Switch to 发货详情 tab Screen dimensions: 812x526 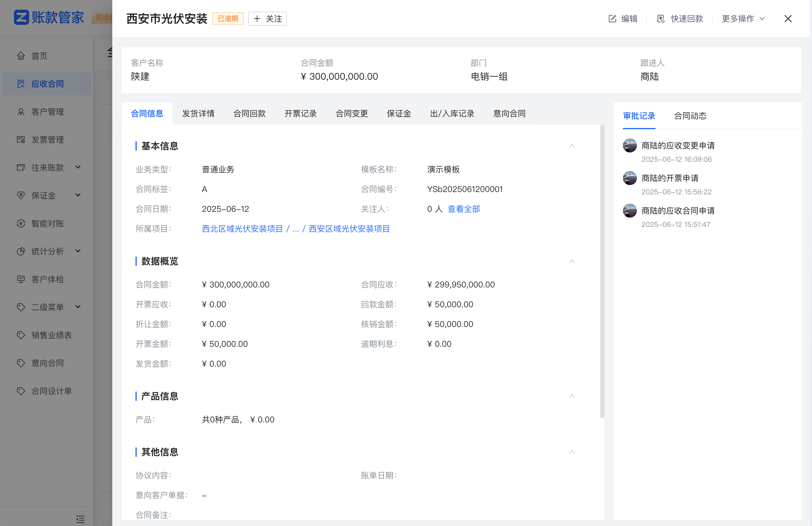(x=198, y=114)
